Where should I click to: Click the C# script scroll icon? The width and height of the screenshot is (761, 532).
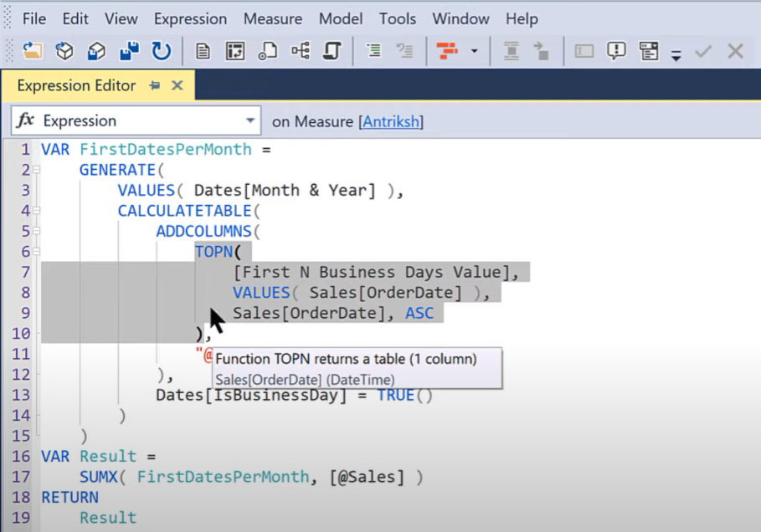pos(332,51)
